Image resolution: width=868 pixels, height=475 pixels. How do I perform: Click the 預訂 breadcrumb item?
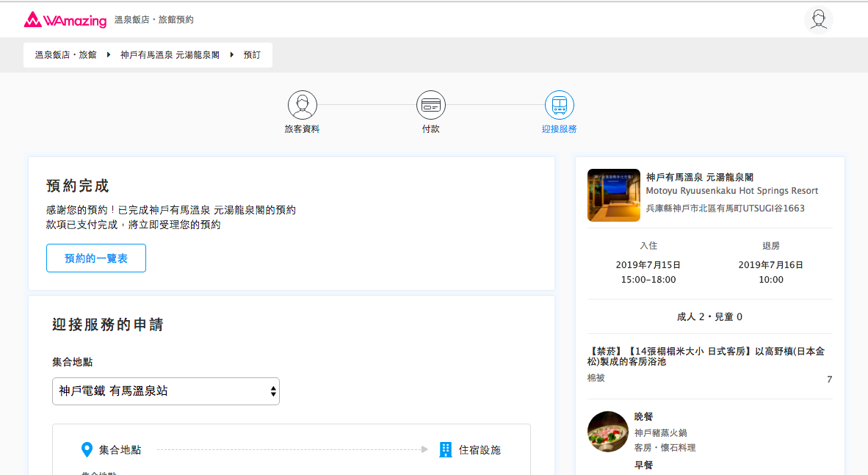point(252,55)
